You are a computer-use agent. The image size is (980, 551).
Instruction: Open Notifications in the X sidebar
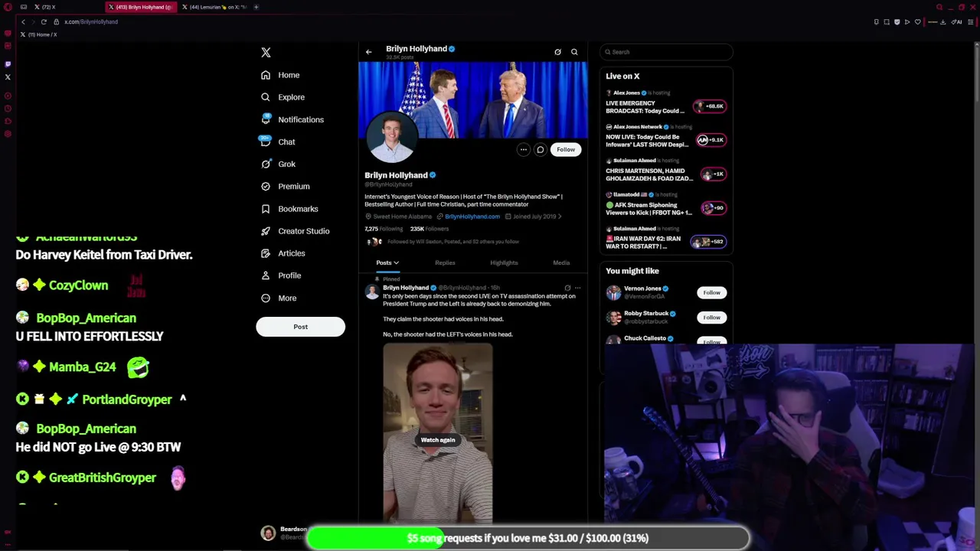[x=292, y=119]
